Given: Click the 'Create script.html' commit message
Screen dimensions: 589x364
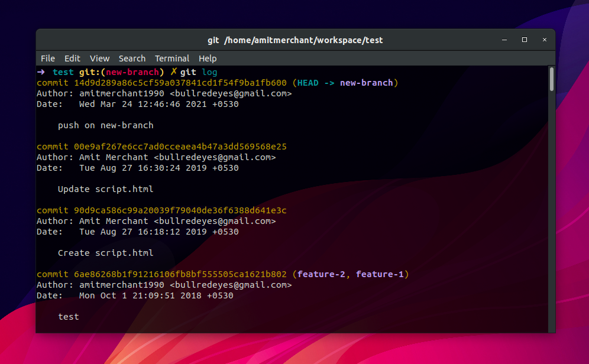Looking at the screenshot, I should click(105, 253).
